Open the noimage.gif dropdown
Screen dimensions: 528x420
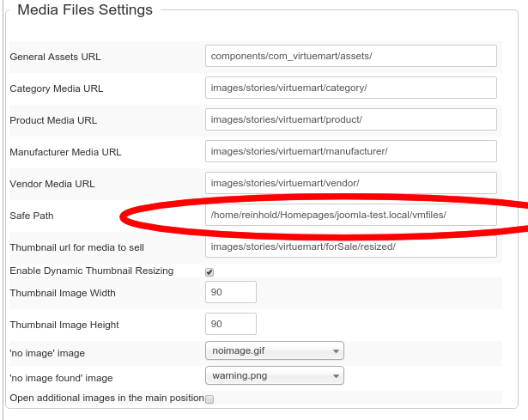pyautogui.click(x=275, y=350)
